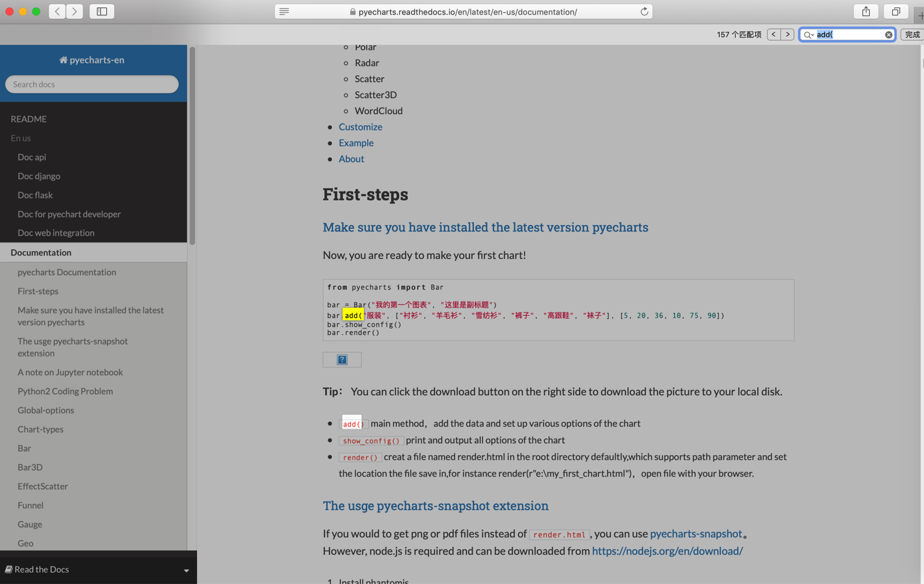Click the pyecharts-en home icon

click(x=63, y=60)
